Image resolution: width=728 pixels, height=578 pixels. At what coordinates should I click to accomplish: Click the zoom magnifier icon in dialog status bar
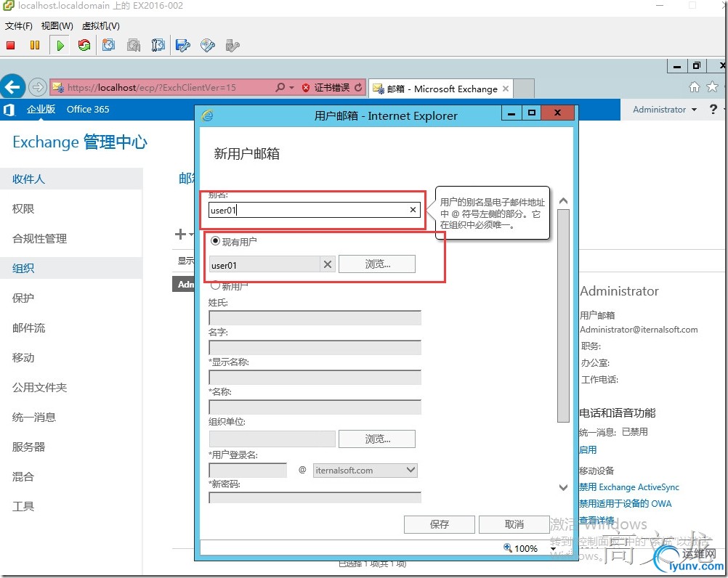click(508, 548)
